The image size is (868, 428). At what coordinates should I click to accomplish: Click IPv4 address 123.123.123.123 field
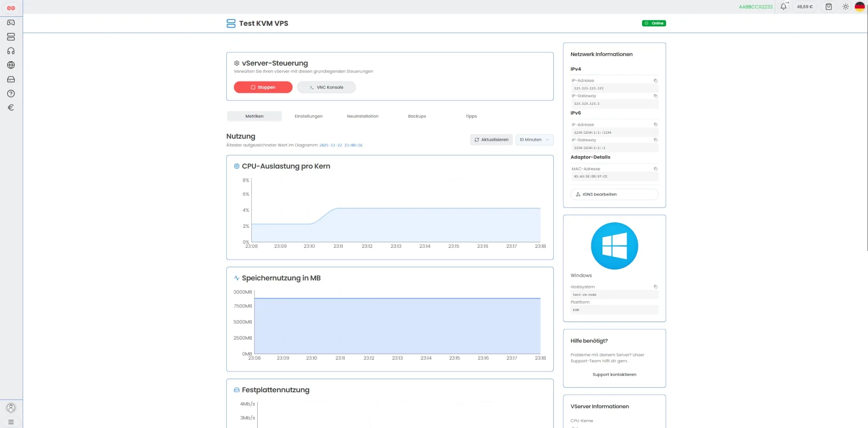[614, 88]
